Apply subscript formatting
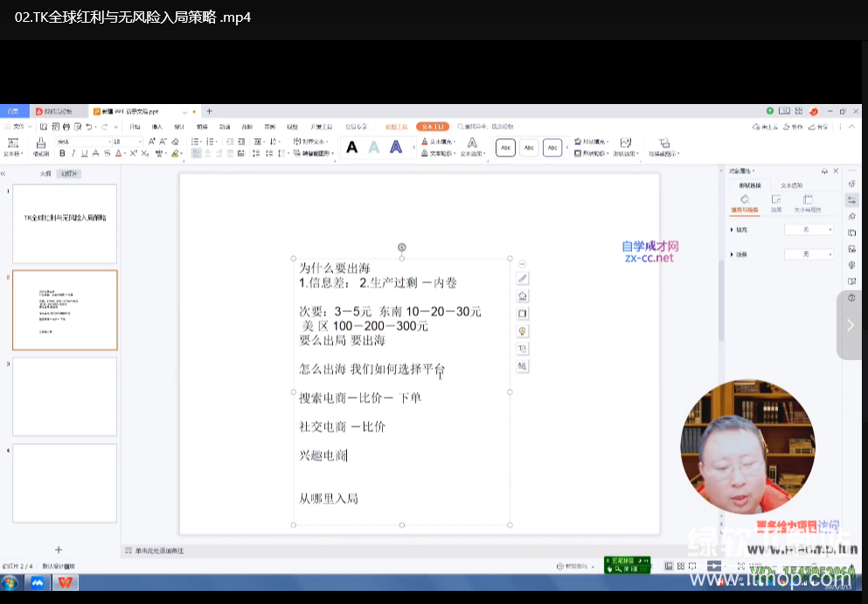868x604 pixels. coord(144,153)
